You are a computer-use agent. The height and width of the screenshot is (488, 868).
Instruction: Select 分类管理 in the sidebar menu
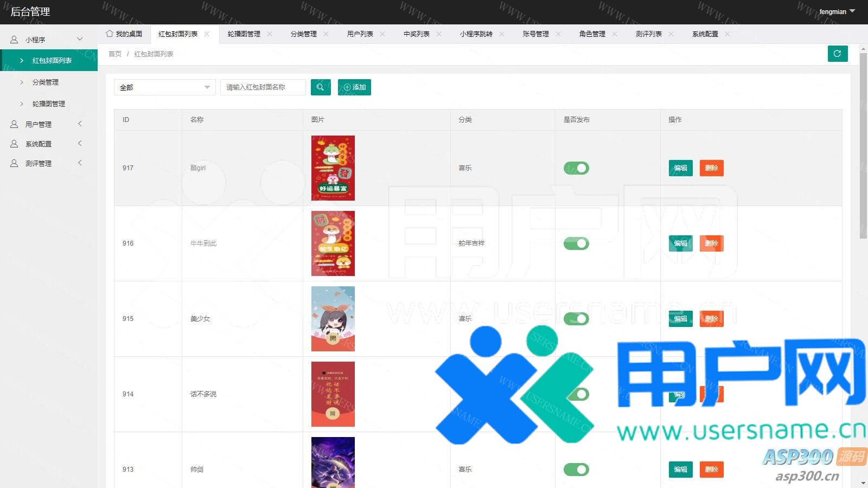coord(46,82)
